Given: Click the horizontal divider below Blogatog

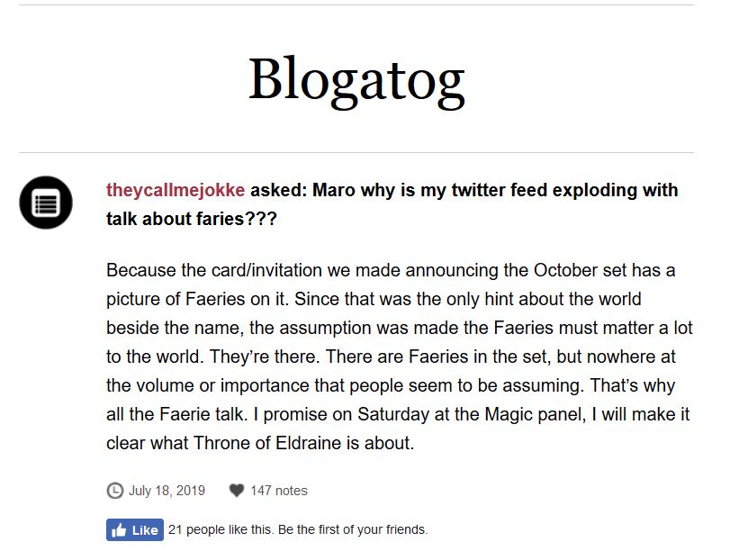Looking at the screenshot, I should [356, 152].
